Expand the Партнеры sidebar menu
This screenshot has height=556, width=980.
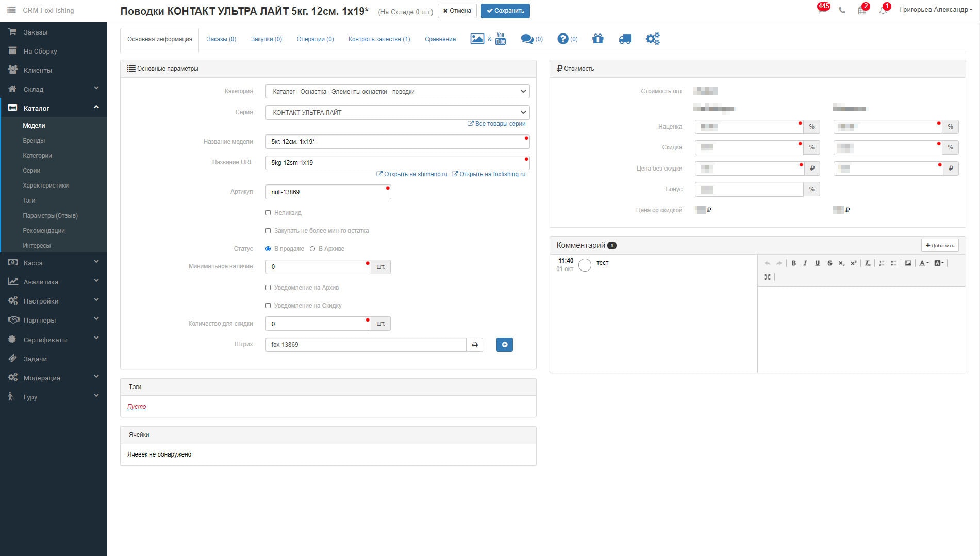[54, 320]
